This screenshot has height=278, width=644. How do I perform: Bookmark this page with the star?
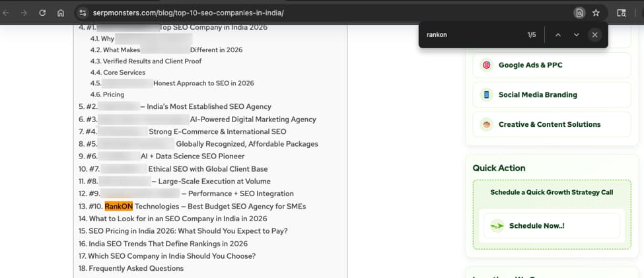click(596, 13)
